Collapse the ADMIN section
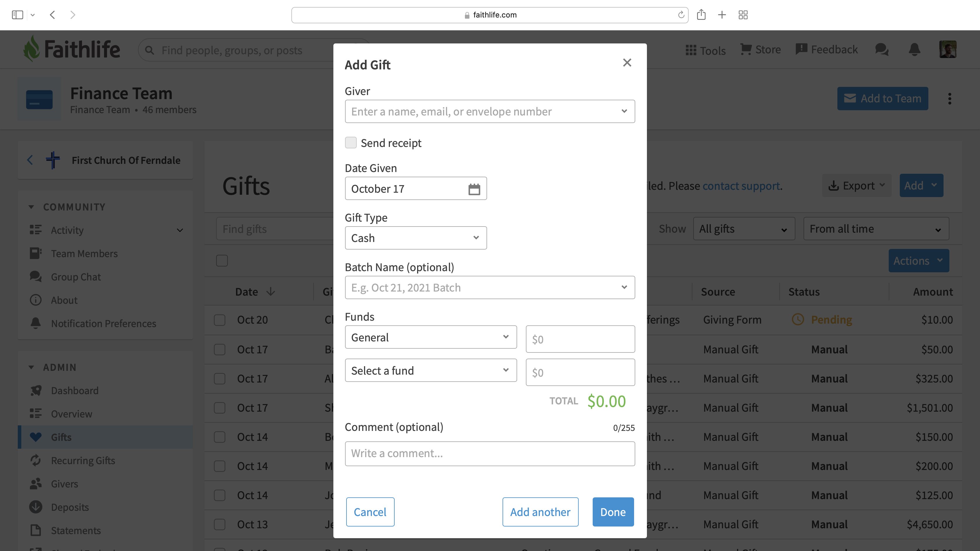This screenshot has height=551, width=980. 31,367
